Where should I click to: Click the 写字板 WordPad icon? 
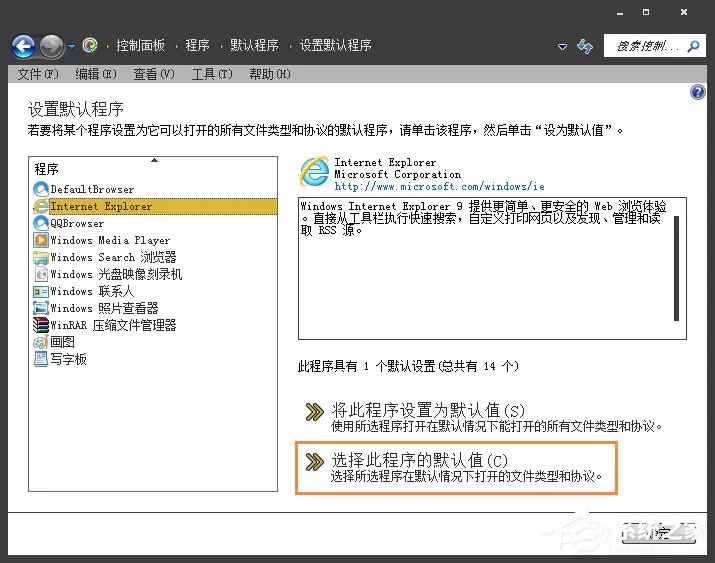point(41,360)
